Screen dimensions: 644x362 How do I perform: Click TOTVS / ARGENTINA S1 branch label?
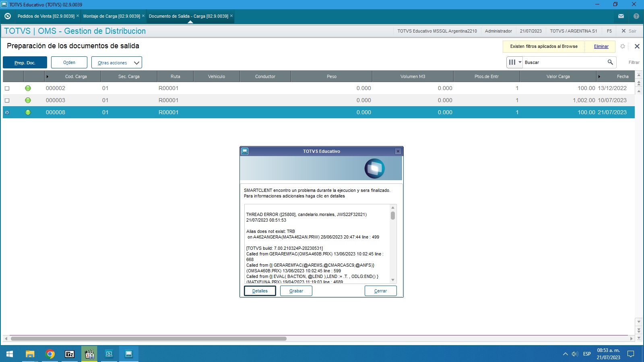(x=574, y=31)
